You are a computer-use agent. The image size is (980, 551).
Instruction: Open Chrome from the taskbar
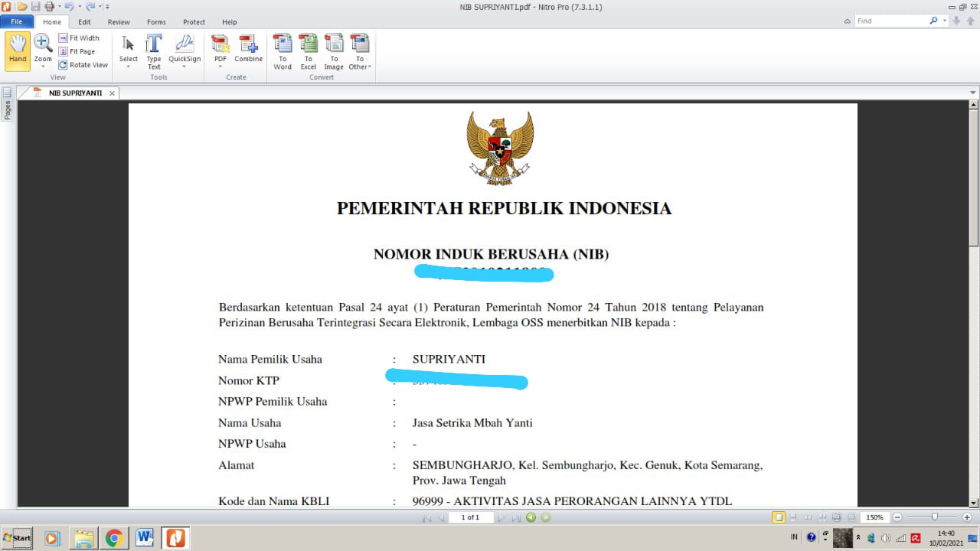click(x=114, y=539)
